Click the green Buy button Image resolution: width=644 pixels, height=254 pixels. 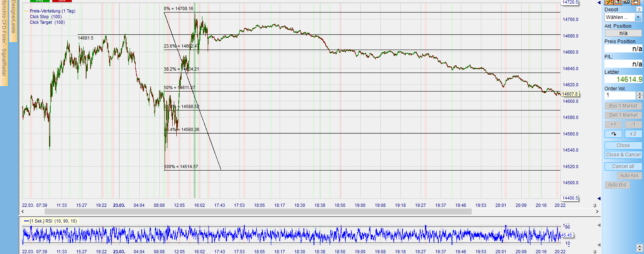click(x=40, y=1)
